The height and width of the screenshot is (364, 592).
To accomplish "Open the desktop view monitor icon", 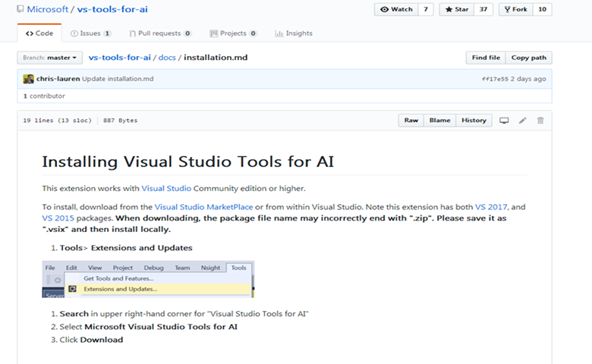I will [504, 121].
